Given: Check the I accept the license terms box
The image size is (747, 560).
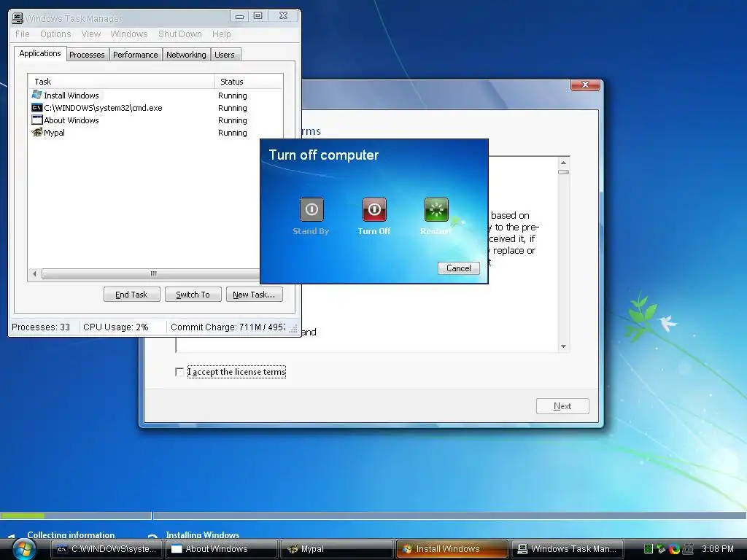Looking at the screenshot, I should pos(179,372).
